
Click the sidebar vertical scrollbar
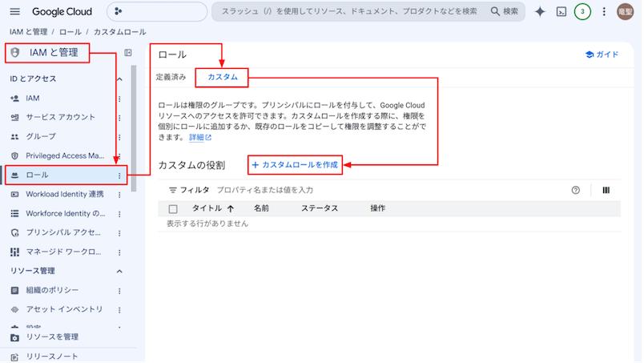(x=134, y=128)
